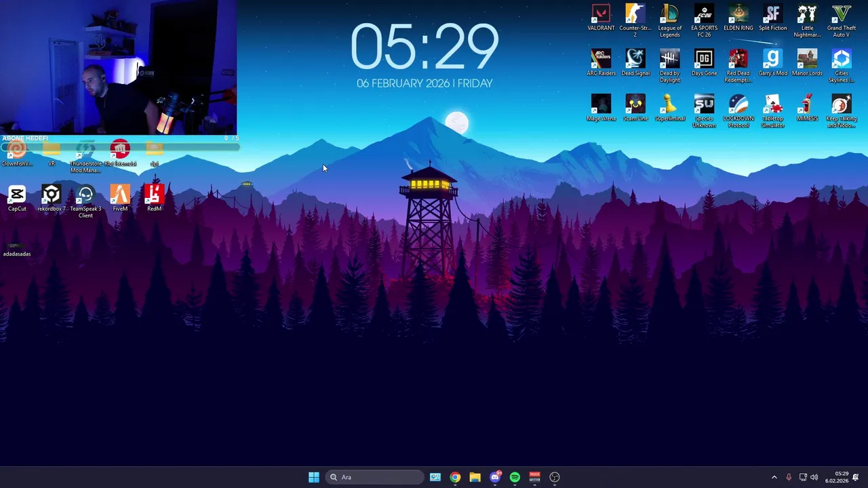The image size is (868, 488).
Task: Open Spotify from the taskbar
Action: [515, 477]
